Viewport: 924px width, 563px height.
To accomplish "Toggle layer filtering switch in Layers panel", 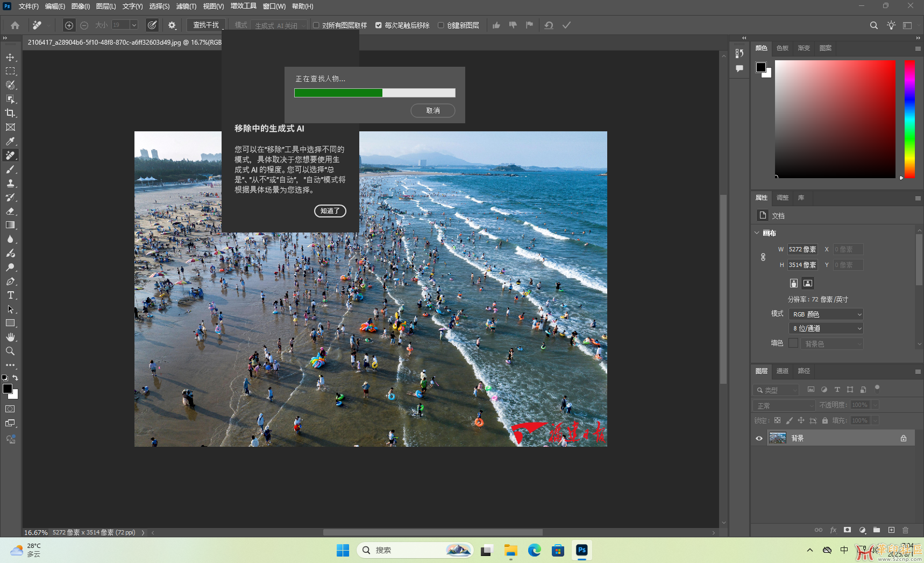I will pyautogui.click(x=877, y=389).
